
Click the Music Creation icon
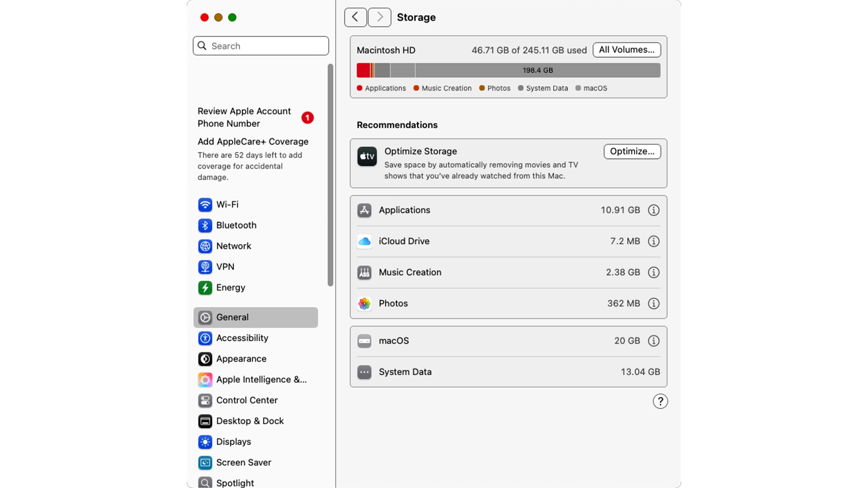coord(364,272)
